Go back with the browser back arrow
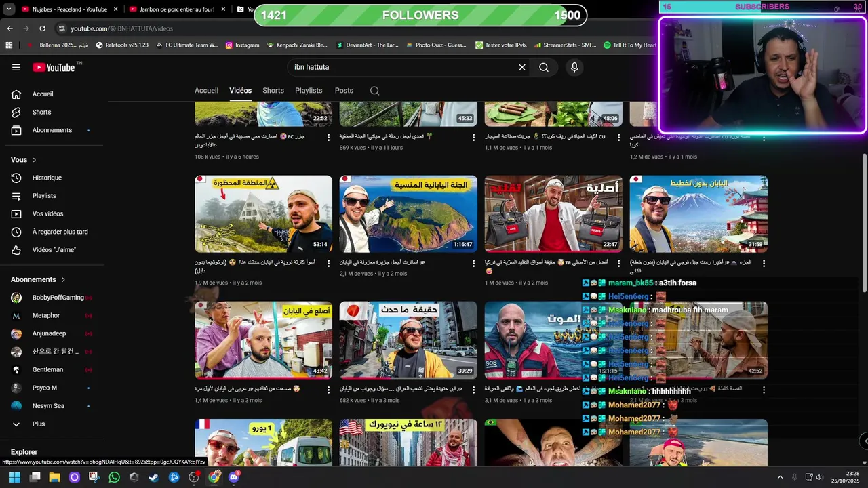The image size is (868, 488). coord(9,28)
